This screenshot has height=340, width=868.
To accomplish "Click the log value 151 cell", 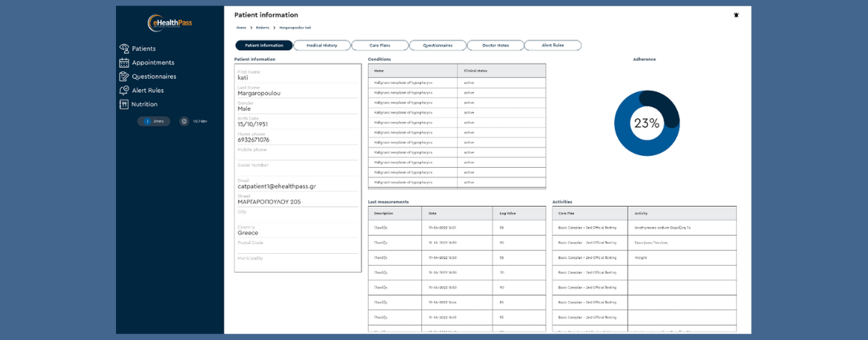I will (x=519, y=273).
